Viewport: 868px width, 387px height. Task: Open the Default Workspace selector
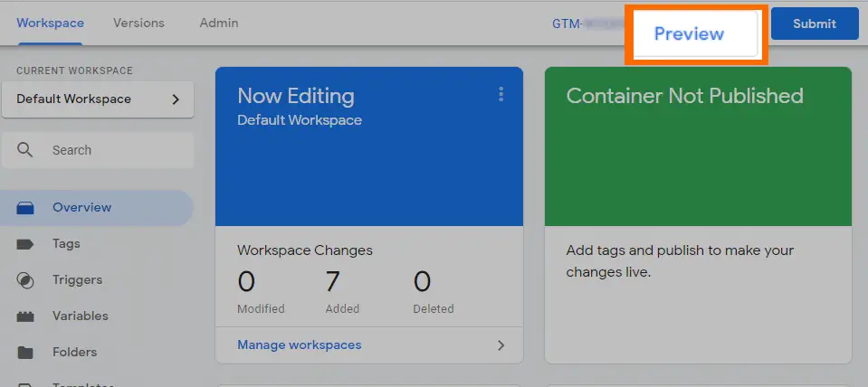point(98,99)
